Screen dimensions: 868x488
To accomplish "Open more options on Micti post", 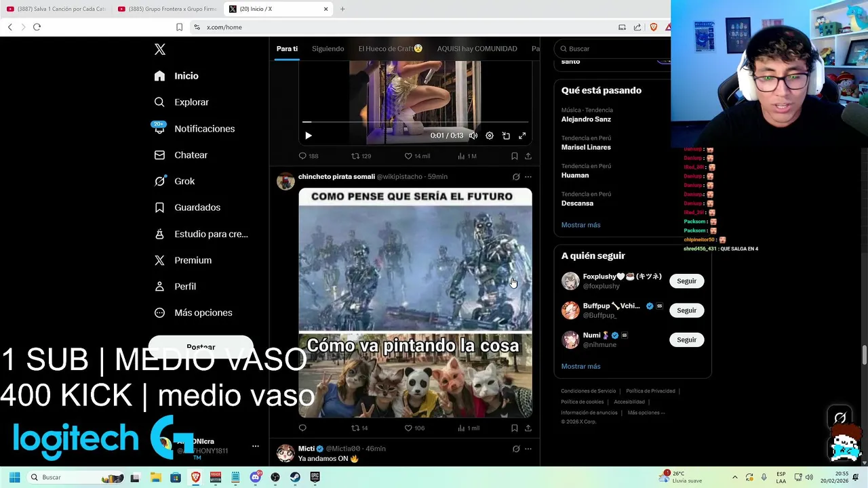I will [x=528, y=449].
